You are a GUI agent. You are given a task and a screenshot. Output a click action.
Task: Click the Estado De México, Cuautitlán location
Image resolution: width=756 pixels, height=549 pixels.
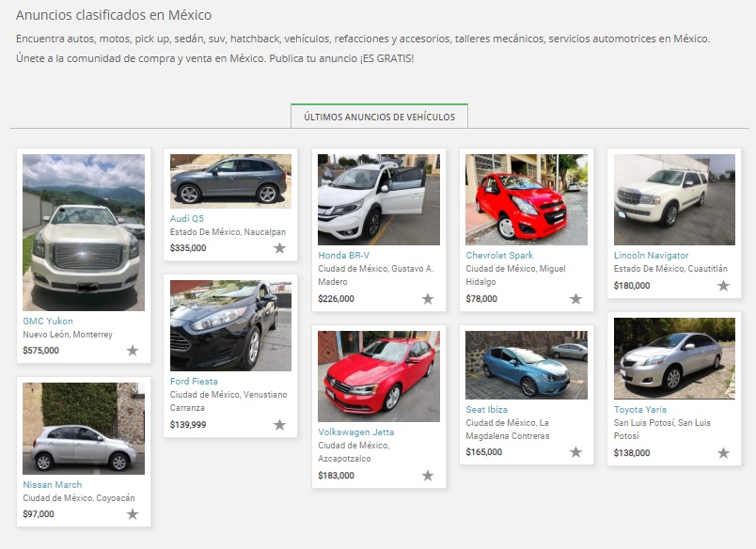(670, 269)
